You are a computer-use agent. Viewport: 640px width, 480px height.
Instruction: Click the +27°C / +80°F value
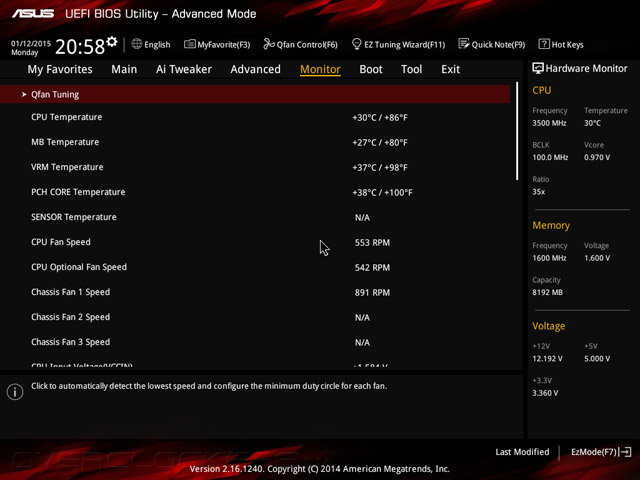pos(380,142)
